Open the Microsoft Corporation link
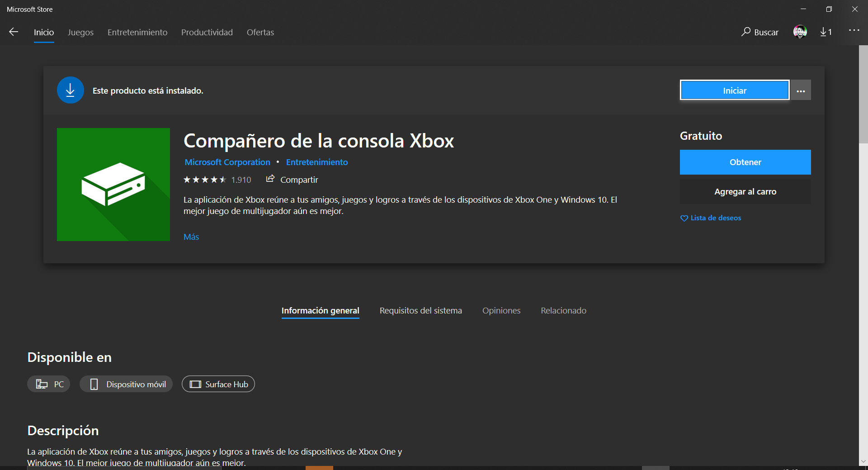Screen dimensions: 868x470 tap(227, 162)
